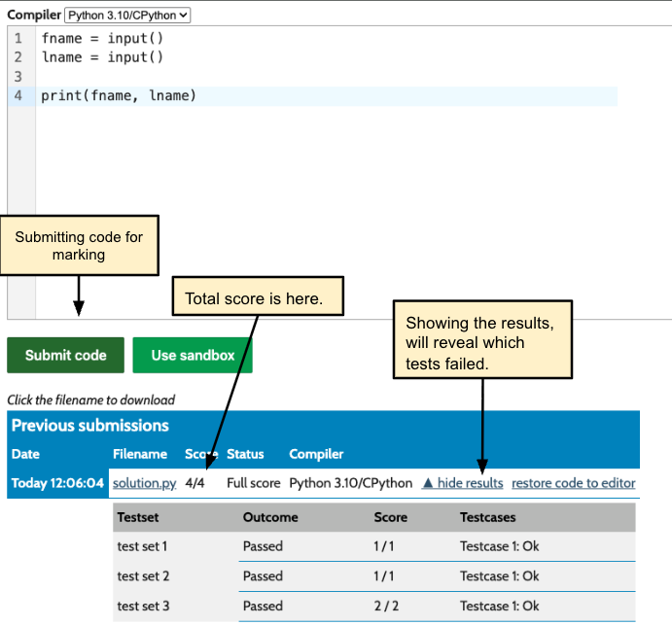Select the test set 1 row label
The width and height of the screenshot is (672, 625).
click(x=142, y=546)
